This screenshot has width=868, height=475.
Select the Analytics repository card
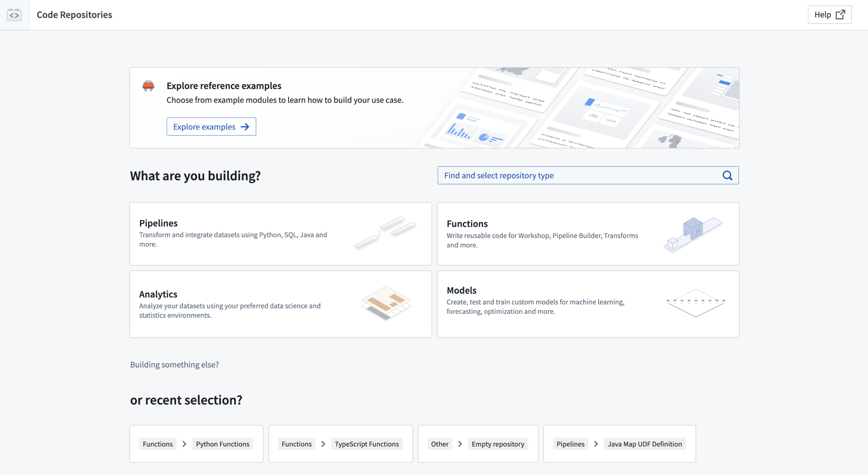tap(280, 304)
